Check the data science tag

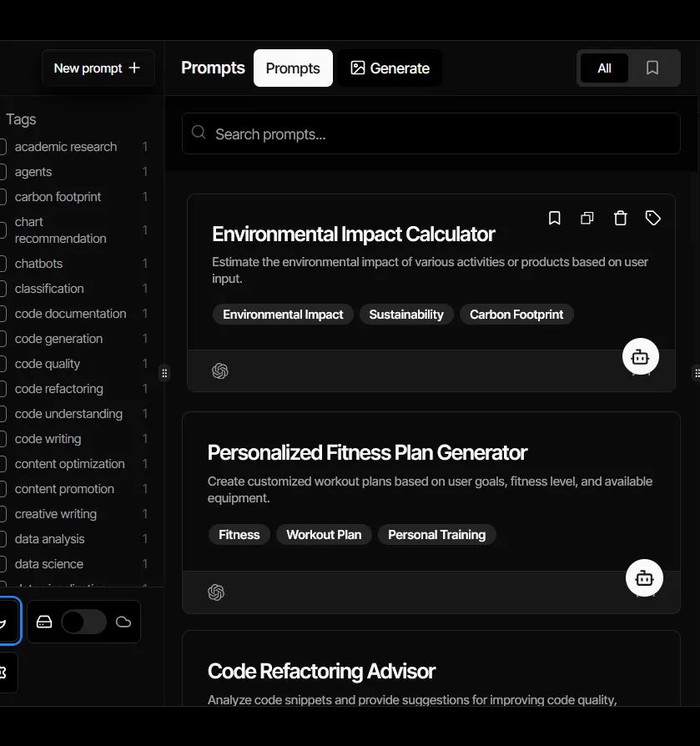pos(3,564)
